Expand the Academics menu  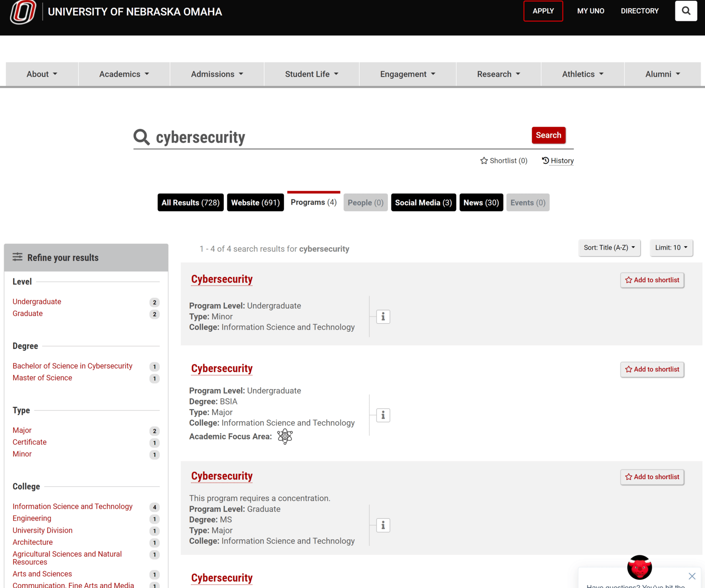(124, 74)
